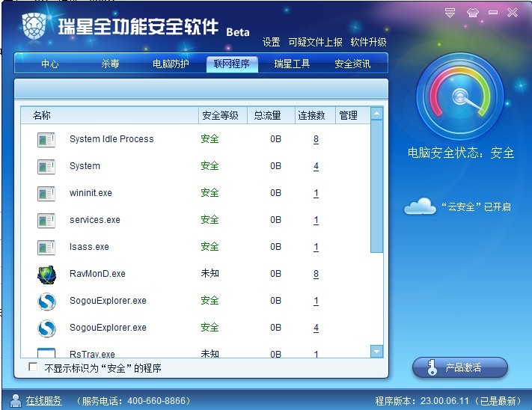Click the lsass.exe process icon

click(x=46, y=247)
